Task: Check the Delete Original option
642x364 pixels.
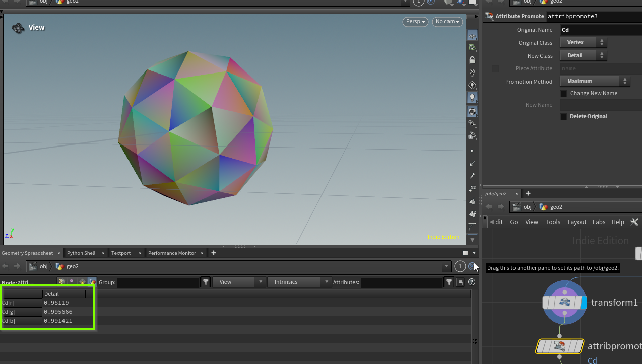Action: coord(564,117)
